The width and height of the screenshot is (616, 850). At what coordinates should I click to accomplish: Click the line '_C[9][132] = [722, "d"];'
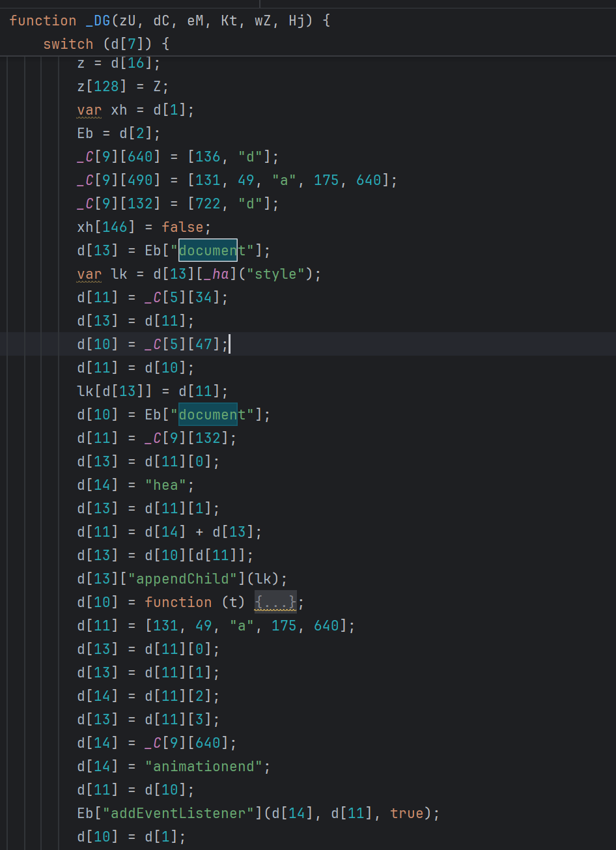[x=178, y=204]
